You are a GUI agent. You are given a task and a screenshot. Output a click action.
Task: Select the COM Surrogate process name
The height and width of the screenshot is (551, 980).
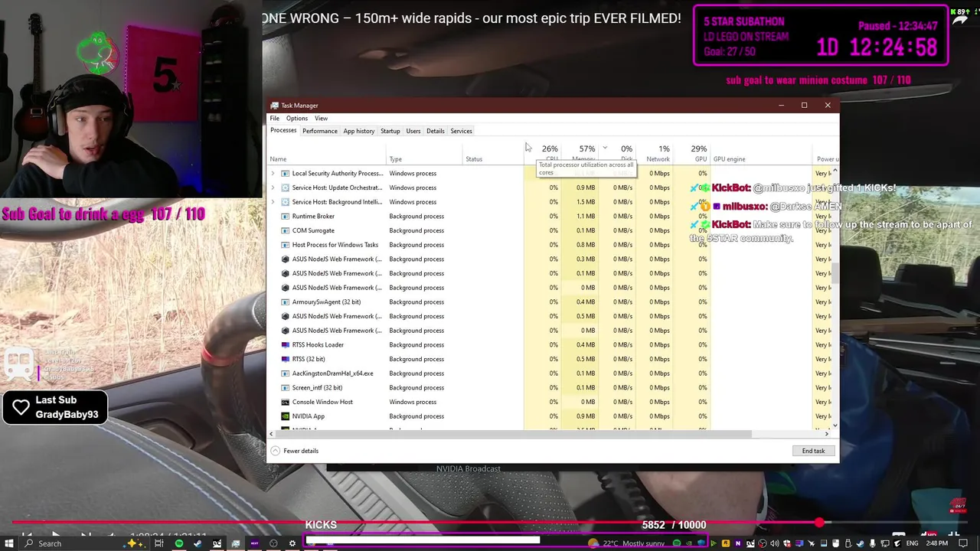coord(313,230)
